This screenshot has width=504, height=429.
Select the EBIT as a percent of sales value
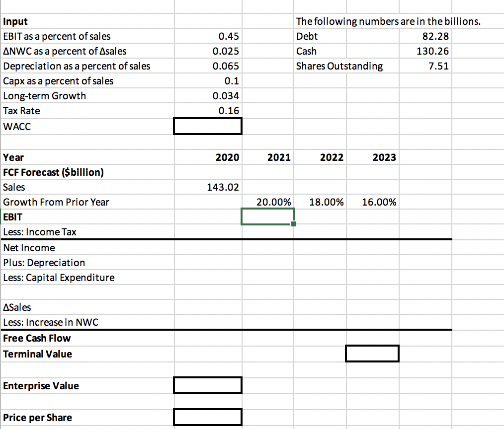click(x=207, y=36)
